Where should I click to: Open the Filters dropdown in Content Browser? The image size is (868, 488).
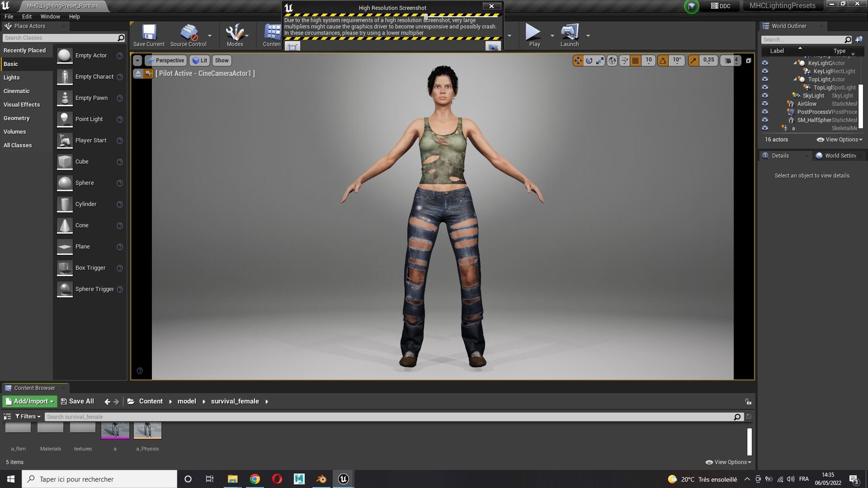coord(28,416)
